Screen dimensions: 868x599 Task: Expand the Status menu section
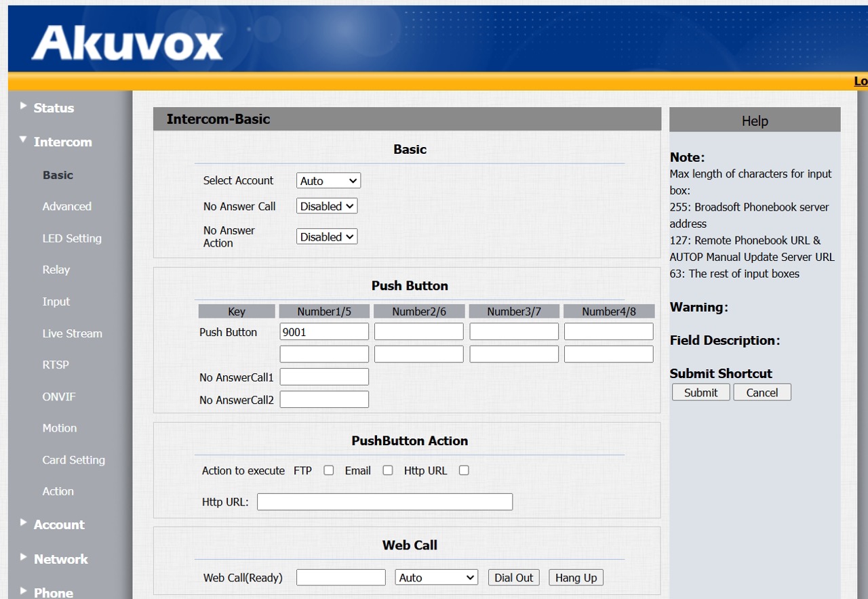(x=53, y=108)
